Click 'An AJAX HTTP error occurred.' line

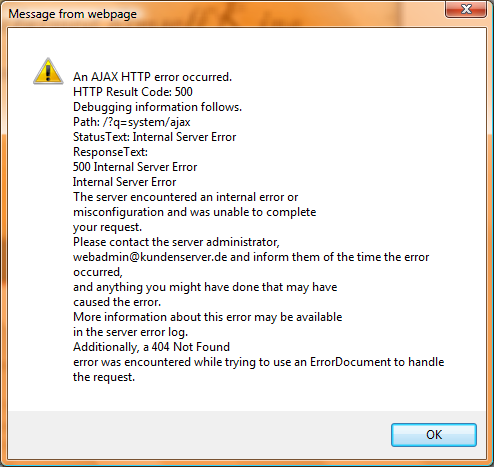[x=152, y=77]
